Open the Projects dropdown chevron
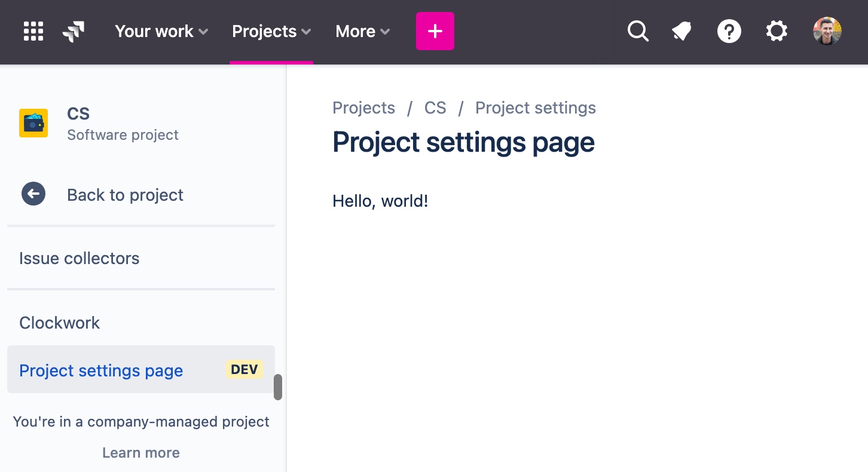 [307, 32]
